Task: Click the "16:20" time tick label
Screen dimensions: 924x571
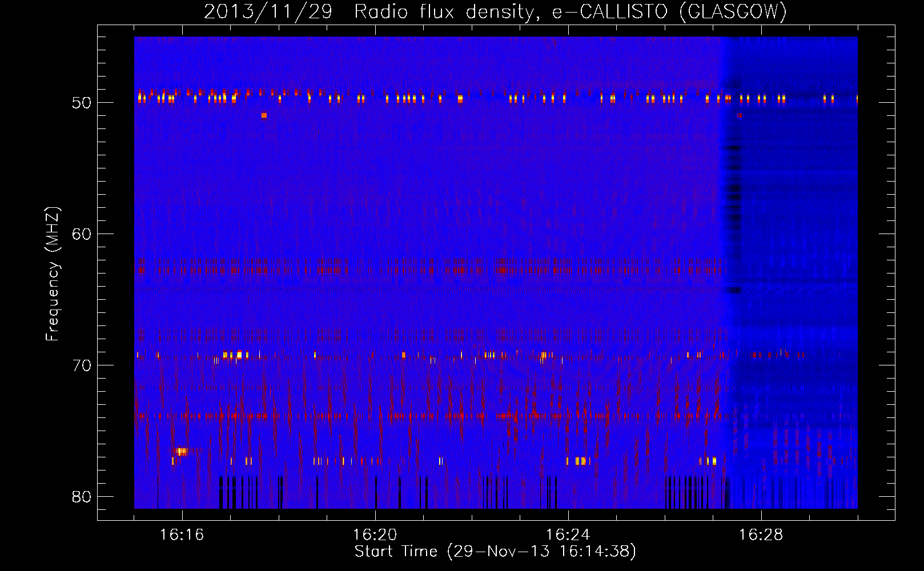Action: [x=375, y=535]
